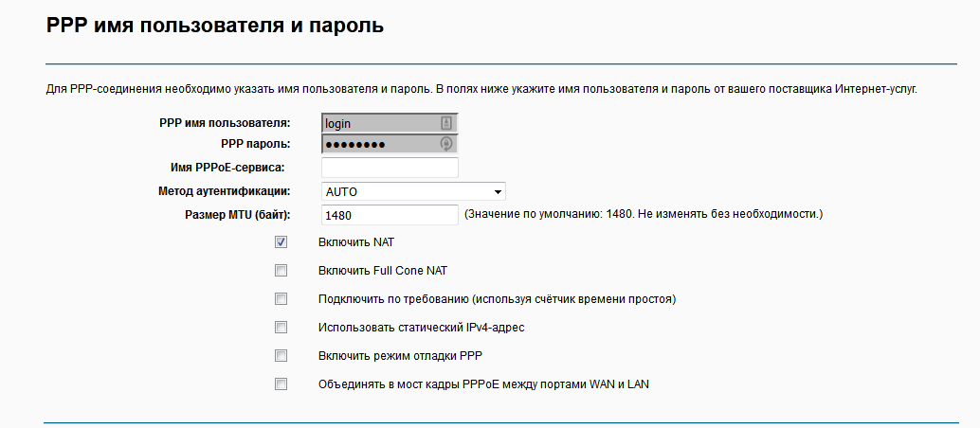Open the Метод аутентификации AUTO dropdown
The height and width of the screenshot is (428, 980).
click(413, 191)
